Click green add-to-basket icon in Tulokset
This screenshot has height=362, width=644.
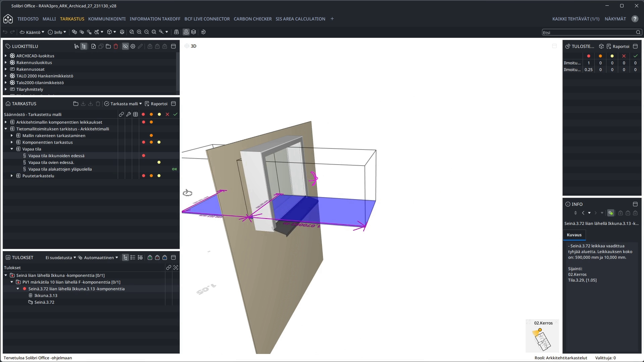pos(150,257)
